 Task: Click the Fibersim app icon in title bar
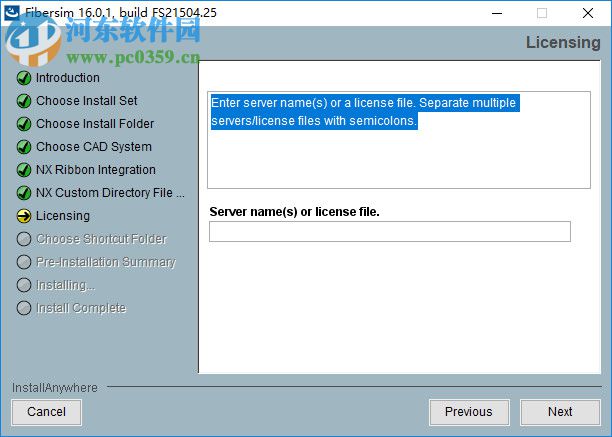tap(11, 13)
